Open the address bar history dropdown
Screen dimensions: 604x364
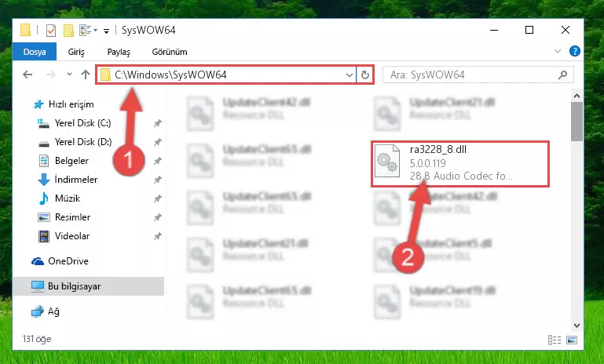click(x=350, y=75)
